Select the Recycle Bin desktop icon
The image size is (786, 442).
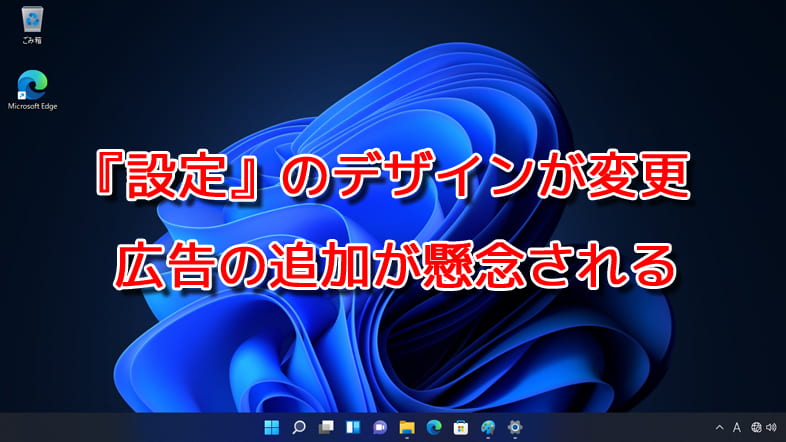coord(32,25)
